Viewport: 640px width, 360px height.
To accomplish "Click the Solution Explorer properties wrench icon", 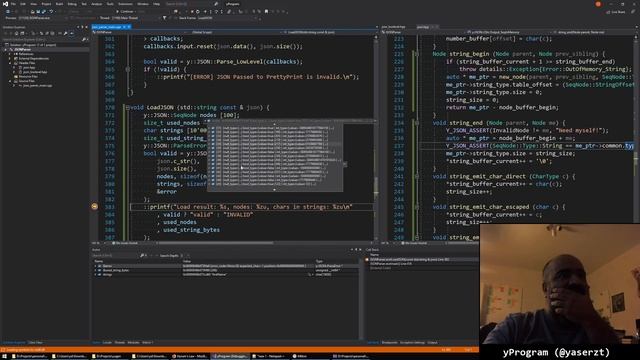I will click(x=65, y=33).
